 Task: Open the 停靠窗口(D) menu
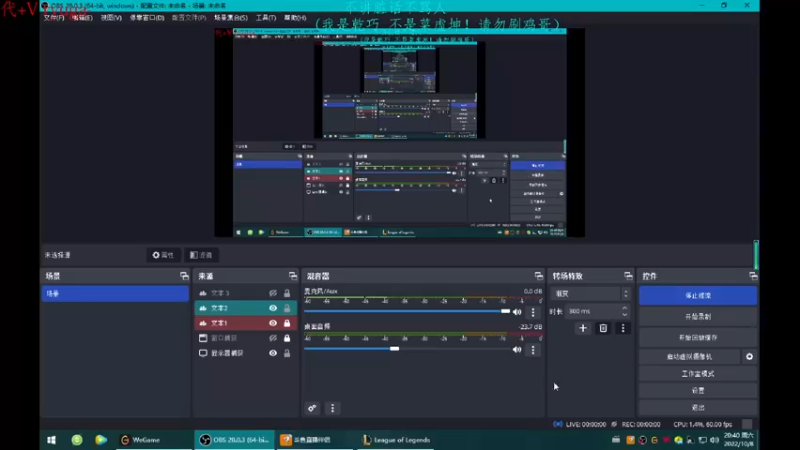pos(147,17)
